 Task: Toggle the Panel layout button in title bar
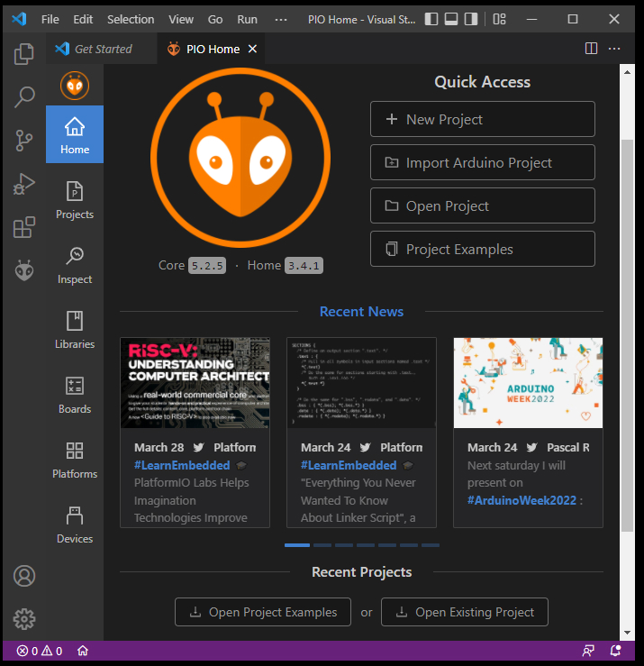[451, 19]
